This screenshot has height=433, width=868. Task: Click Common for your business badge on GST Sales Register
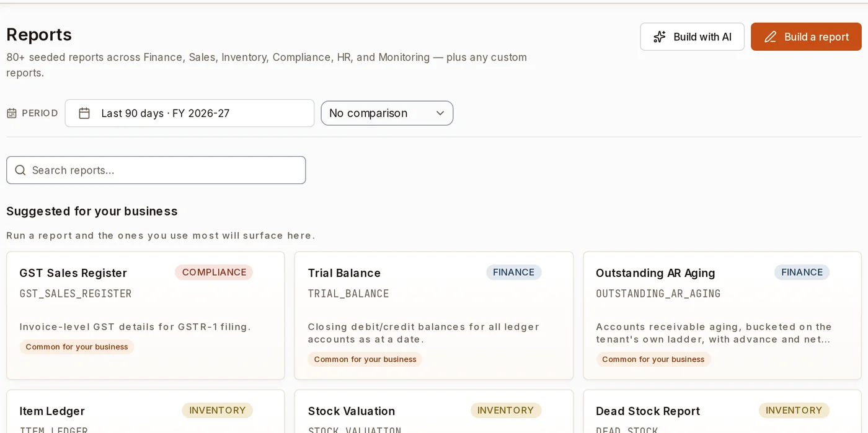point(77,347)
